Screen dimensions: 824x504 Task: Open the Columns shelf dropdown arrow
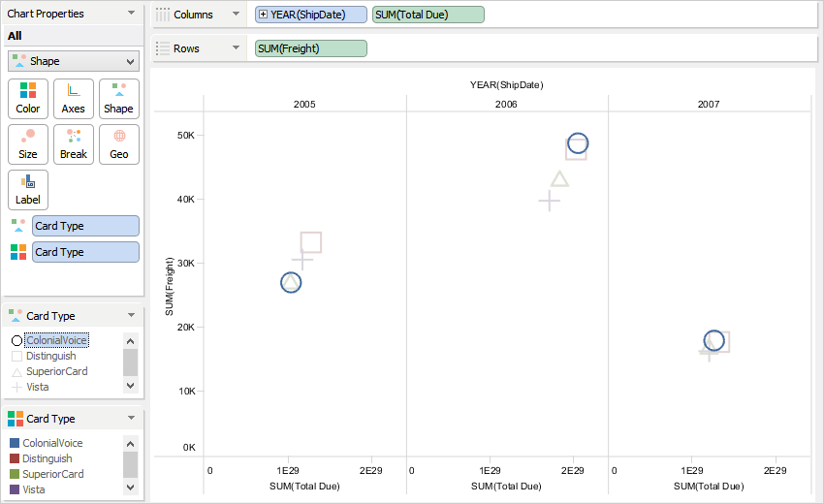point(235,15)
